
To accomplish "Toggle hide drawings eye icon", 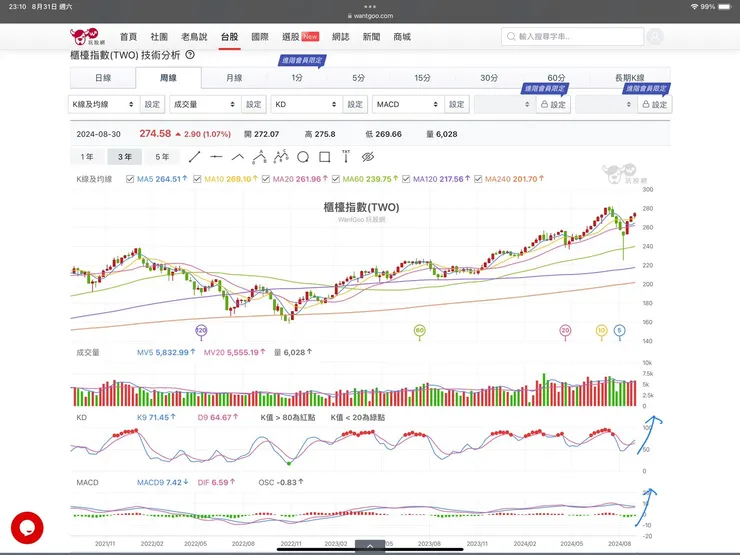I will [x=368, y=157].
